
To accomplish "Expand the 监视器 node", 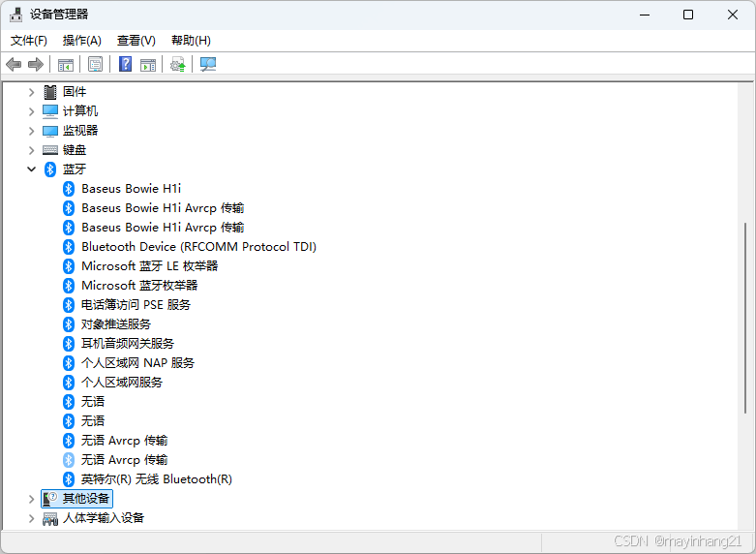I will tap(31, 131).
